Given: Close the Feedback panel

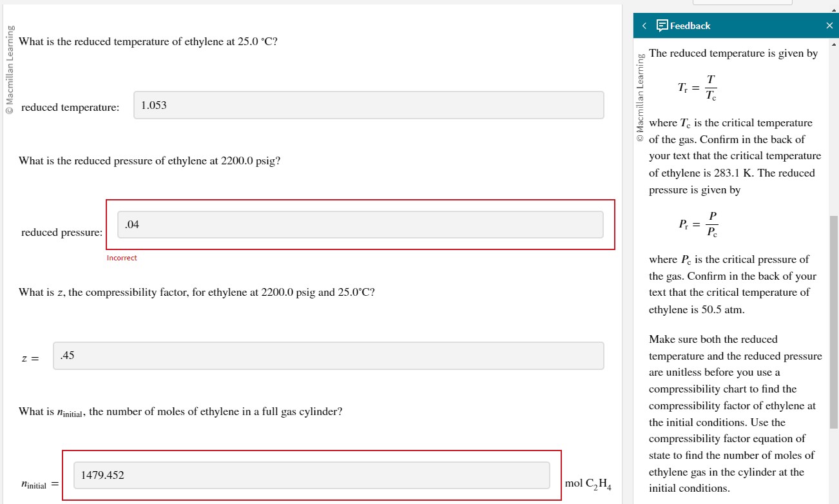Looking at the screenshot, I should (829, 25).
